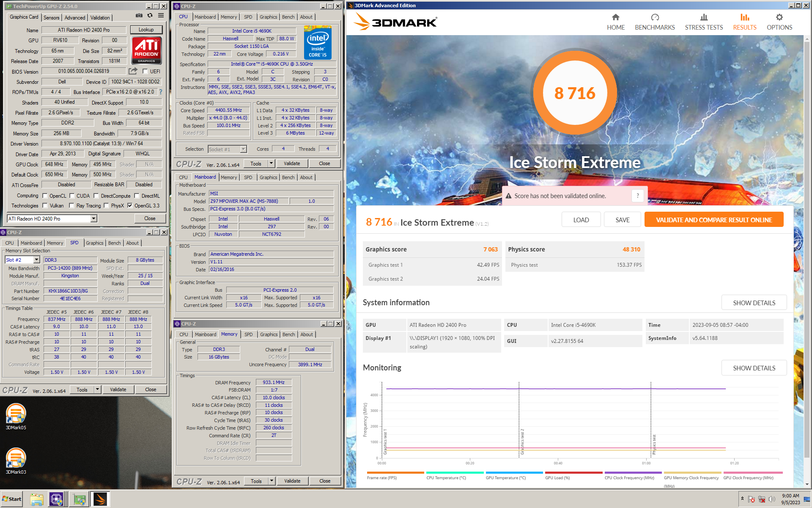Toggle the OpenCL checkbox
The width and height of the screenshot is (812, 508).
click(x=45, y=196)
